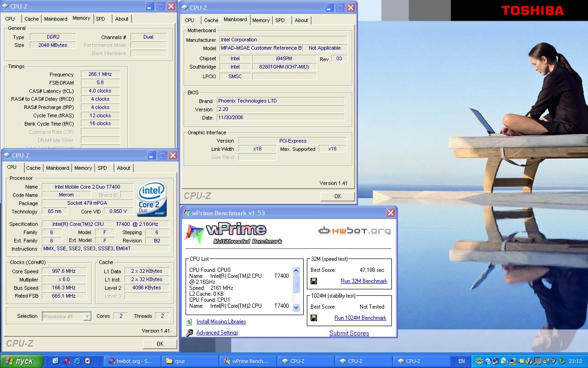Switch to wPrime Bench taskbar button

click(x=249, y=361)
